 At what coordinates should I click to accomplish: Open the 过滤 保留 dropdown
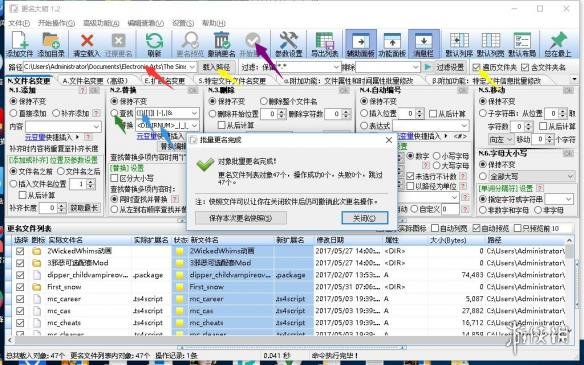click(336, 67)
